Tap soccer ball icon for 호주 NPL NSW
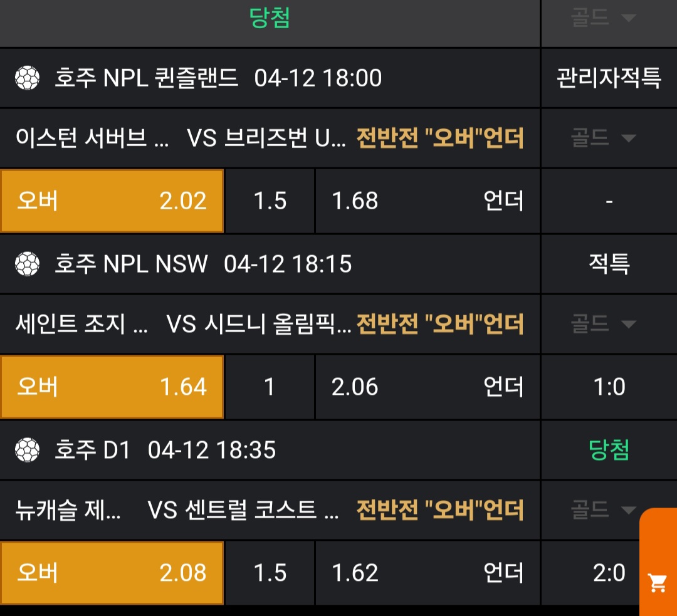 27,264
